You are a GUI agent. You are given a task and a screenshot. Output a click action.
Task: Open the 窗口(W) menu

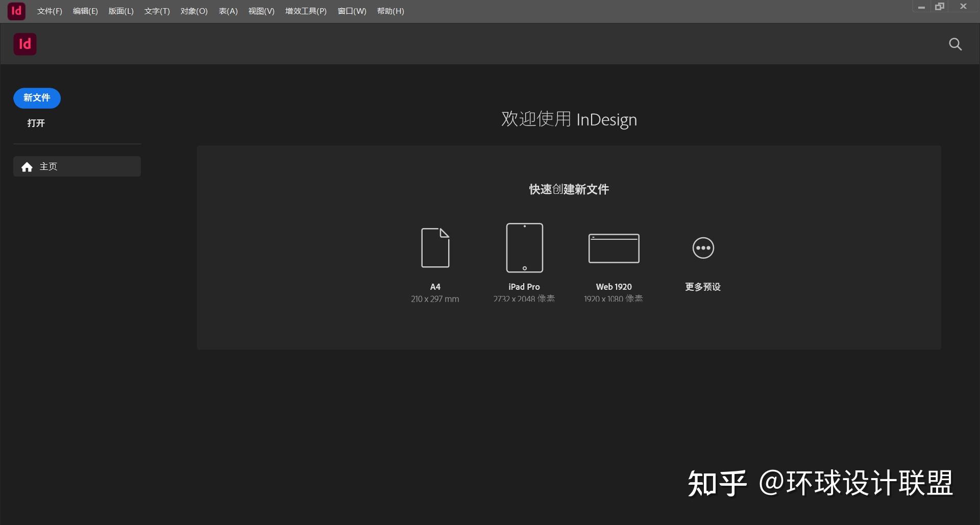tap(352, 11)
